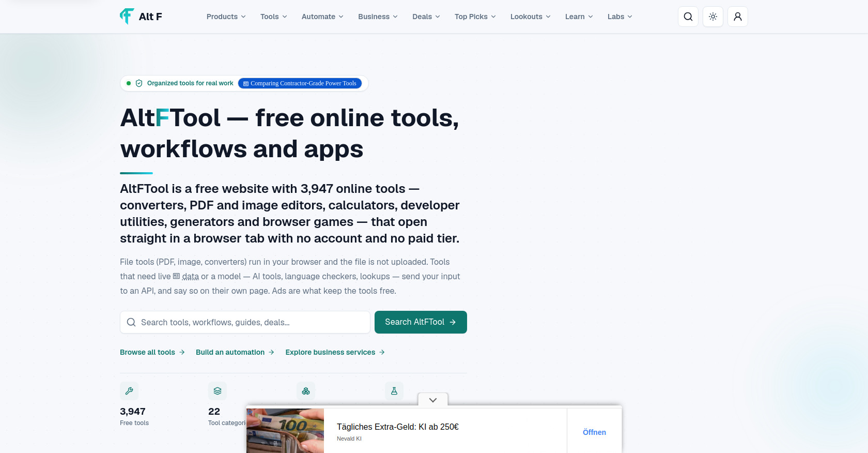Expand the Top Picks dropdown menu
This screenshot has height=453, width=868.
[475, 17]
